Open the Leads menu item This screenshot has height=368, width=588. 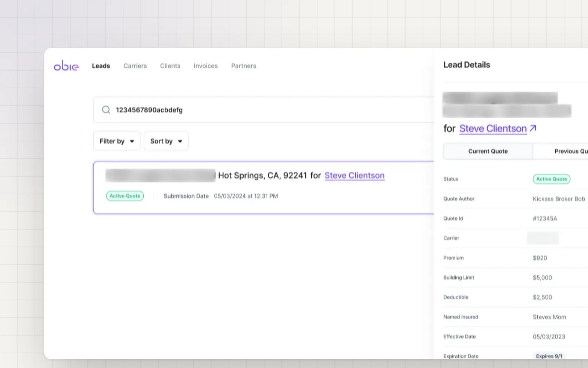point(101,66)
